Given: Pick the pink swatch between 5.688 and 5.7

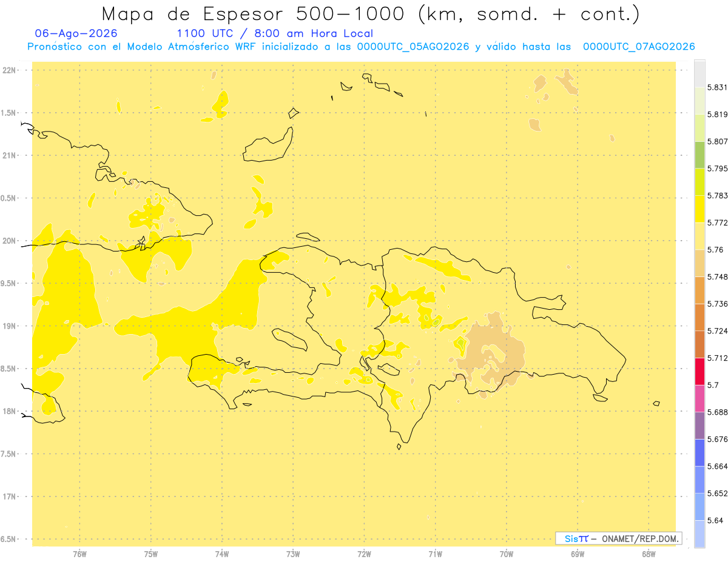Looking at the screenshot, I should tap(699, 398).
